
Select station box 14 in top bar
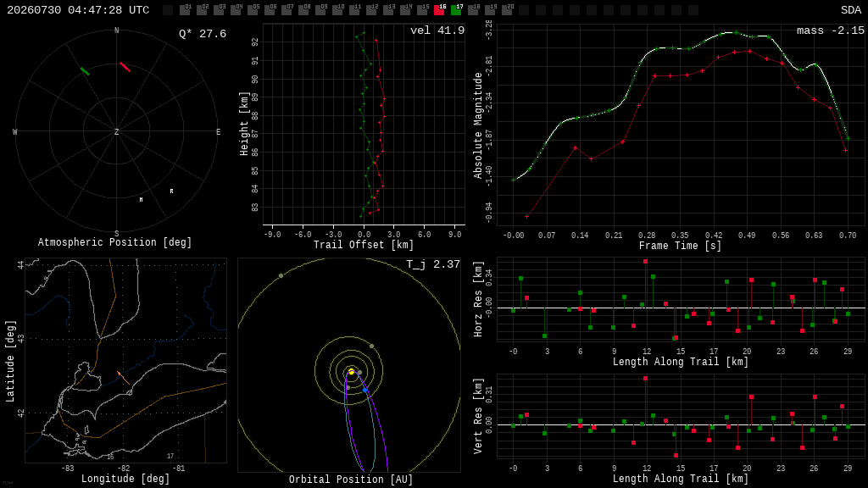point(405,10)
